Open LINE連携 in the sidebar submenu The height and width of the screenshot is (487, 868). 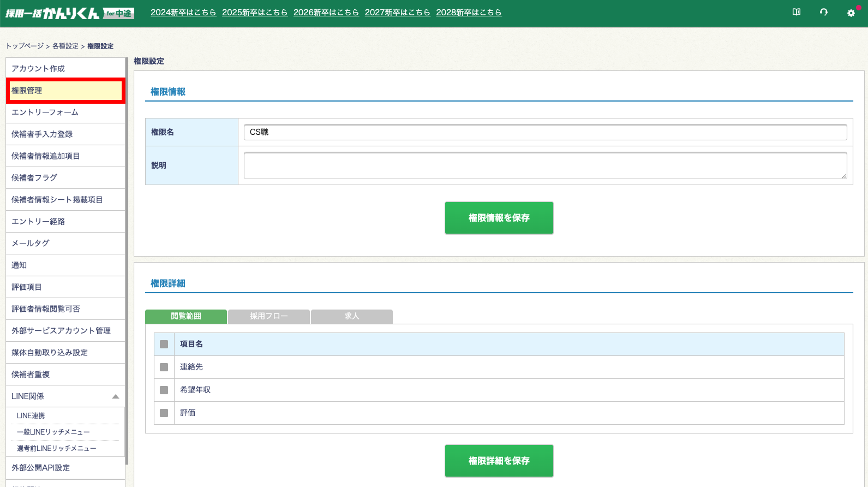pyautogui.click(x=31, y=415)
